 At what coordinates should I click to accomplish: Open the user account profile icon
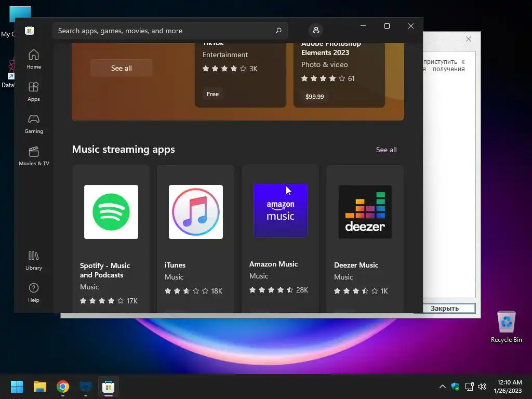point(316,30)
